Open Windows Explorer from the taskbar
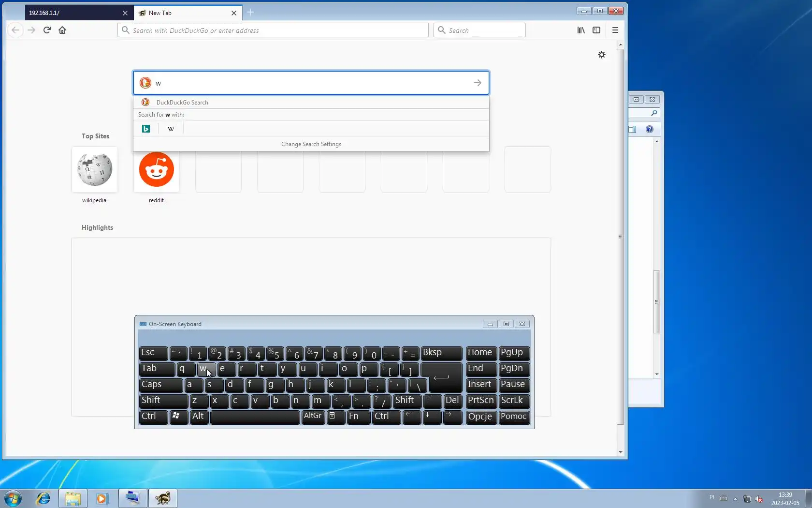 (x=73, y=498)
